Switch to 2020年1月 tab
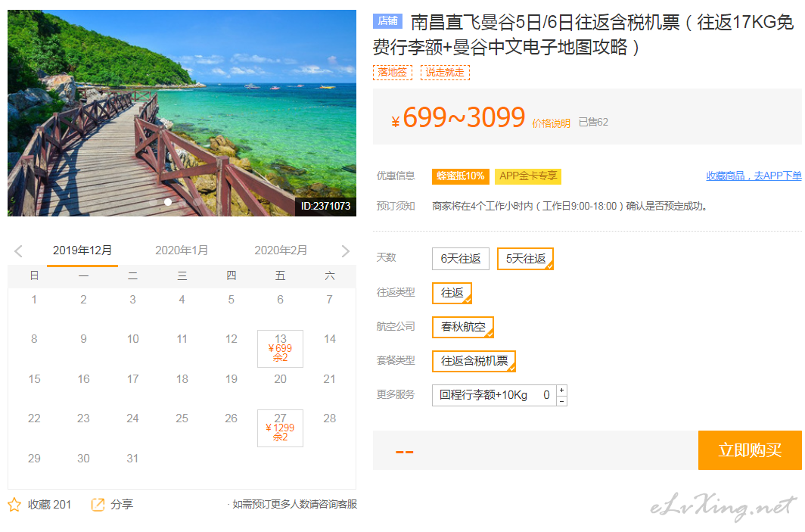Viewport: 805px width, 532px height. click(182, 250)
